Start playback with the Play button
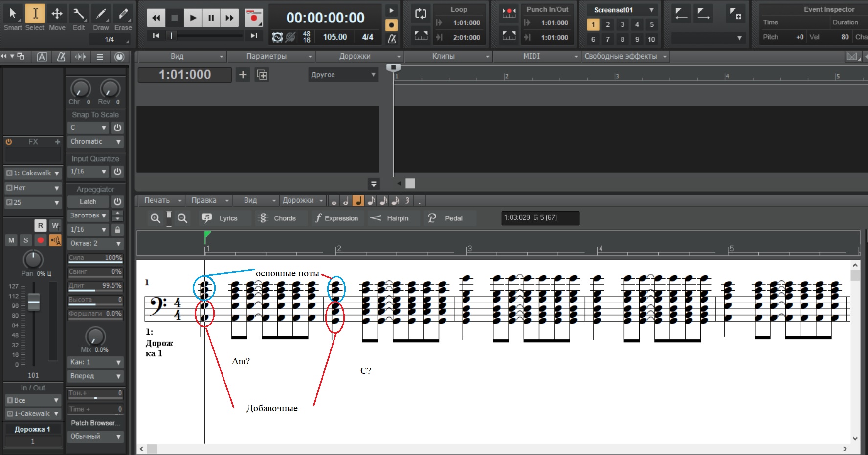 click(193, 18)
